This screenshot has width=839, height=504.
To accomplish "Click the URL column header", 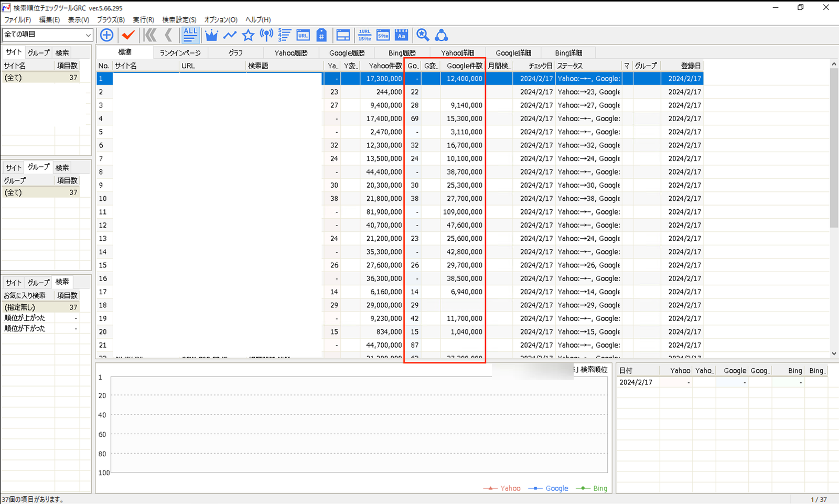I will tap(212, 66).
